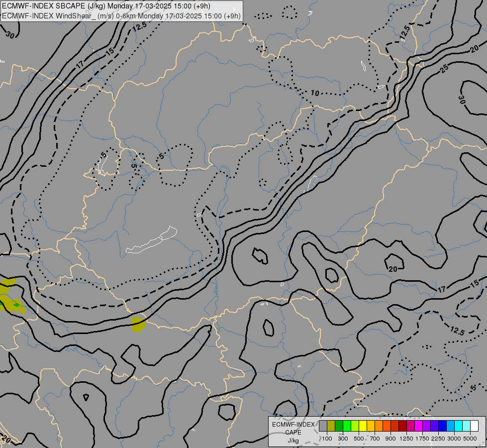Select the indigo-violet legend swatch
487x448 pixels.
[x=434, y=426]
